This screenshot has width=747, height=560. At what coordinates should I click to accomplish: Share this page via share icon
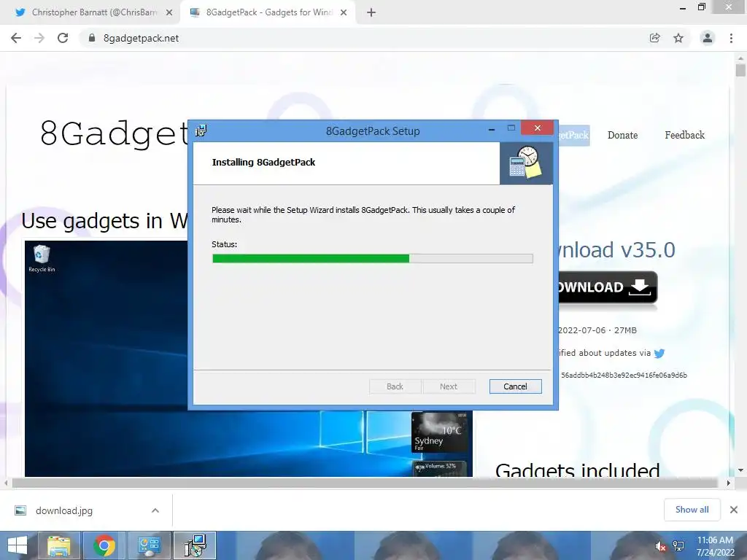click(x=655, y=38)
